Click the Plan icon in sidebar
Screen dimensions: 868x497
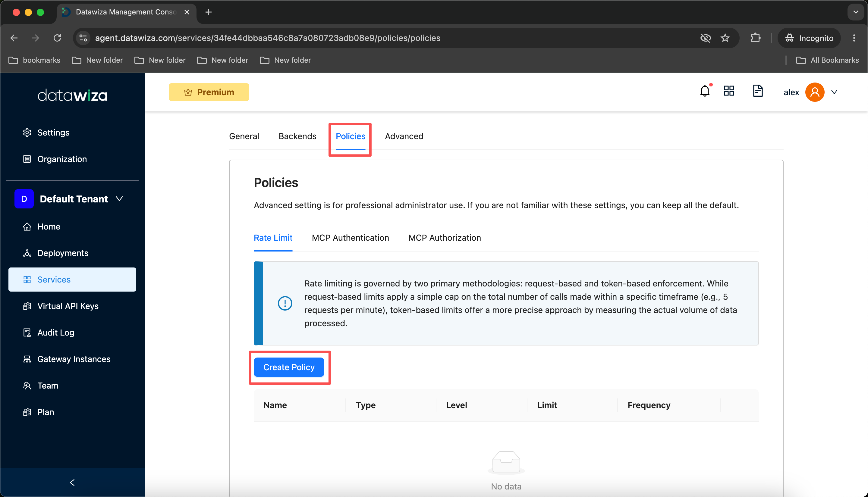pyautogui.click(x=27, y=412)
